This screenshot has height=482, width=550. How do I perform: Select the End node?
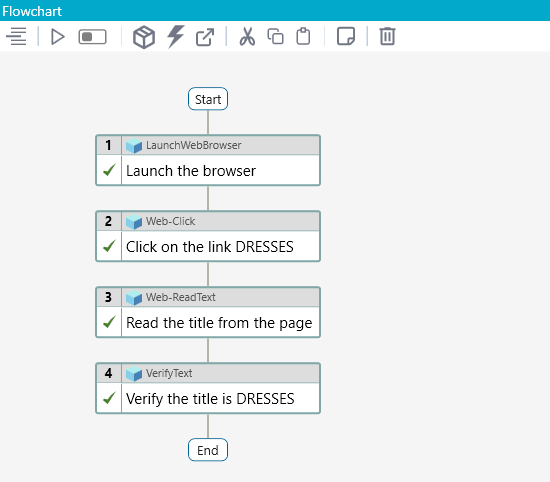coord(208,450)
